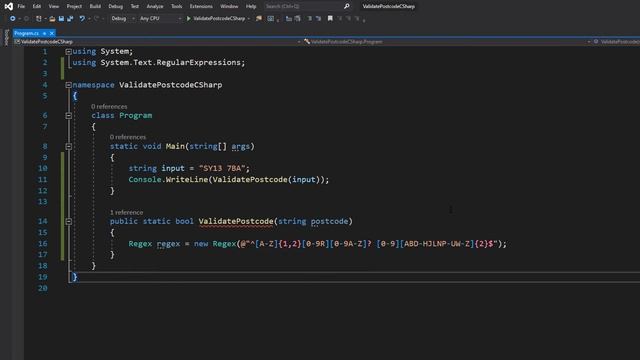The width and height of the screenshot is (640, 360).
Task: Click the '1 reference' CodeLens above ValidatePostcode
Action: [127, 212]
